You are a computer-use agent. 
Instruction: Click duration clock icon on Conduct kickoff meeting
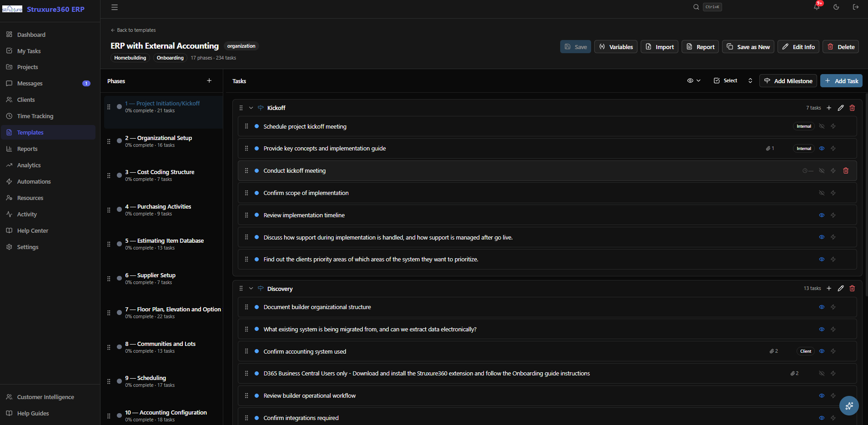point(805,171)
